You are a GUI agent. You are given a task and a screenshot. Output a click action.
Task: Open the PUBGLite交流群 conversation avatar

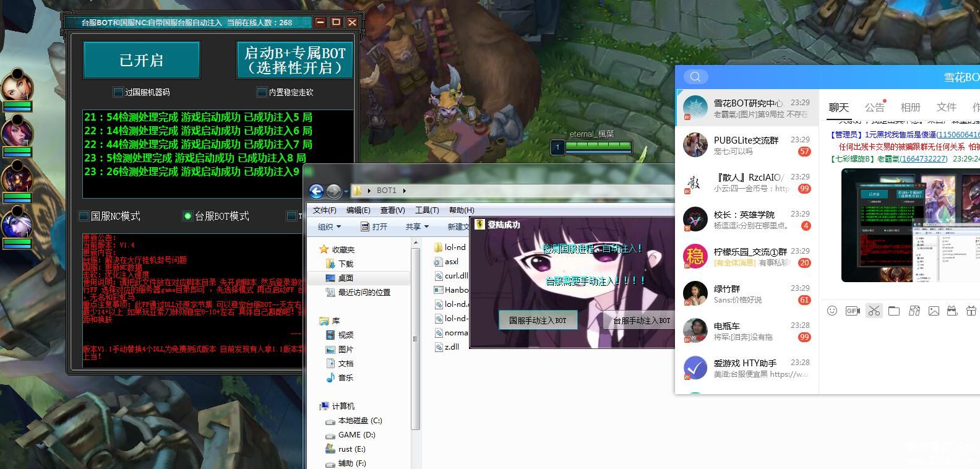(695, 145)
